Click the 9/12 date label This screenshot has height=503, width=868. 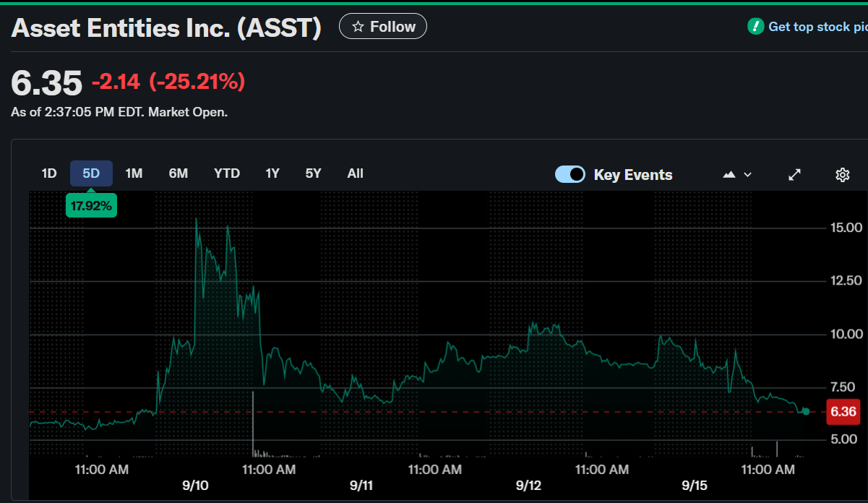point(528,485)
